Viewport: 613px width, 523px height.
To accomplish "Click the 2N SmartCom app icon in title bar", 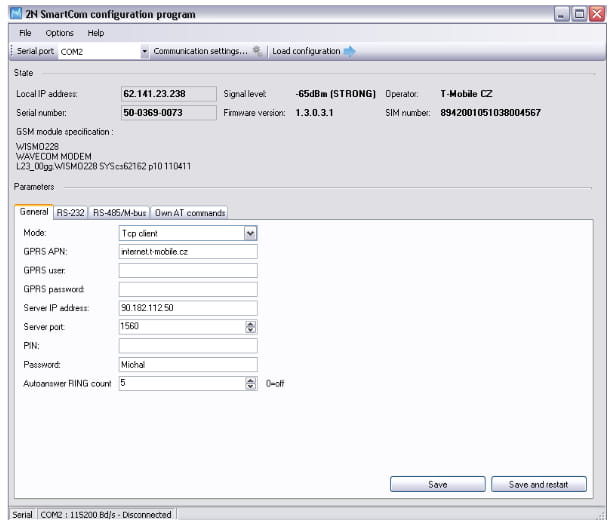I will 16,13.
